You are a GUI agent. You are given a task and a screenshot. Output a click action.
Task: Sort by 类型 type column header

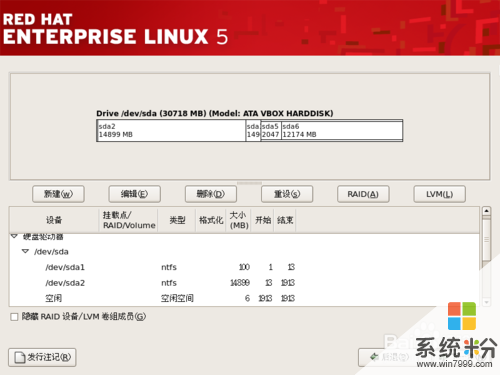click(177, 220)
